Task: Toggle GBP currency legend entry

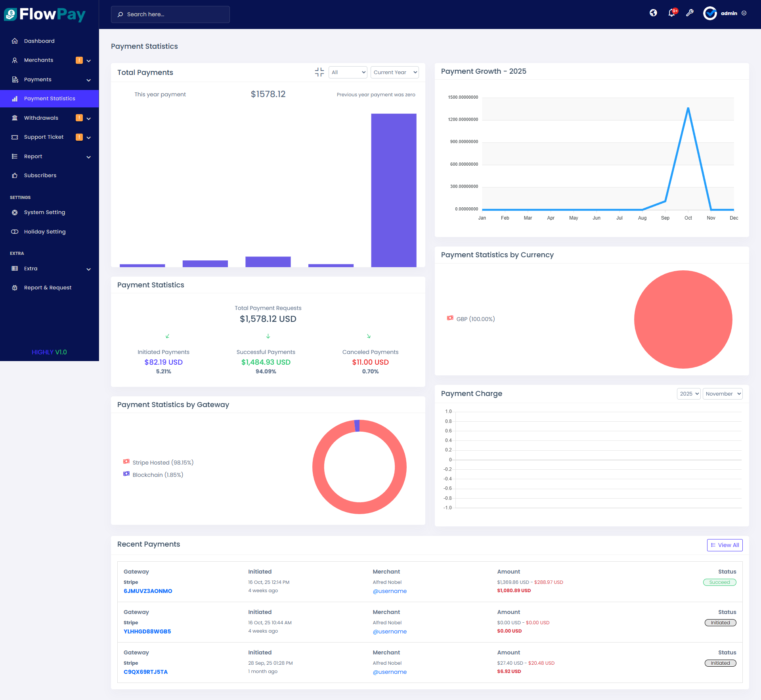Action: 471,319
